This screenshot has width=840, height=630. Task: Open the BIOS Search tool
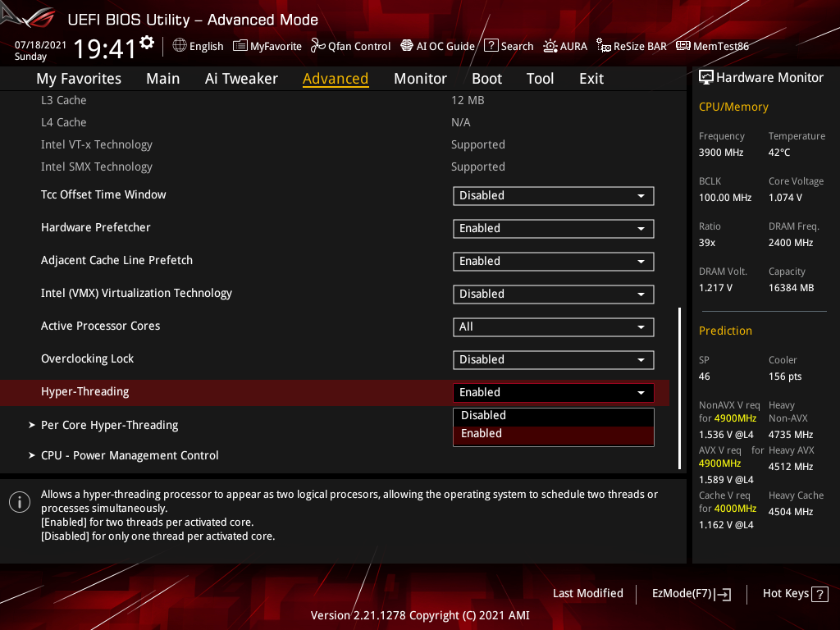(x=509, y=46)
